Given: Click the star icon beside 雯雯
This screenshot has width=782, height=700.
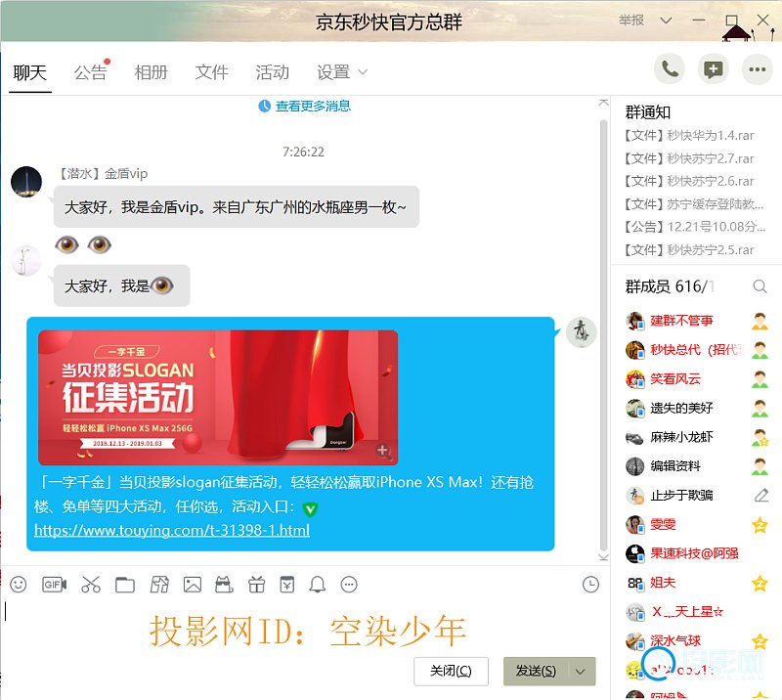Looking at the screenshot, I should click(x=760, y=524).
